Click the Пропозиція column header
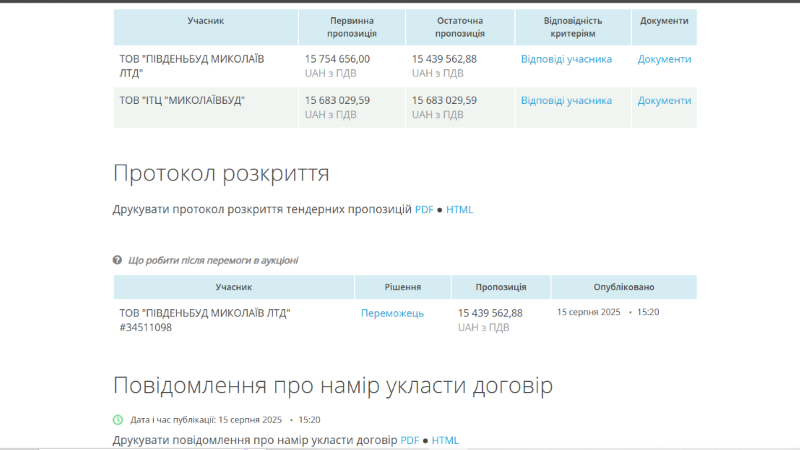Viewport: 800px width, 450px height. click(x=501, y=287)
